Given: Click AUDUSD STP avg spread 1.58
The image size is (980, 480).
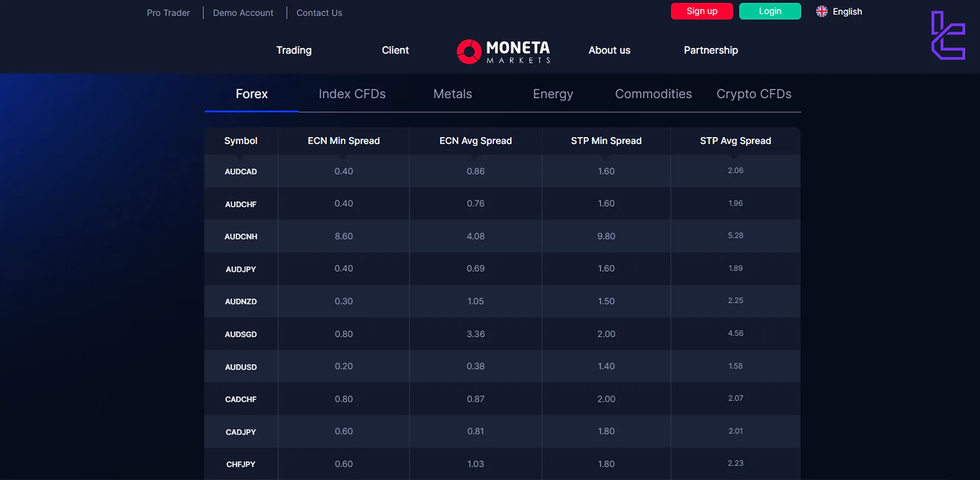Looking at the screenshot, I should pos(736,366).
